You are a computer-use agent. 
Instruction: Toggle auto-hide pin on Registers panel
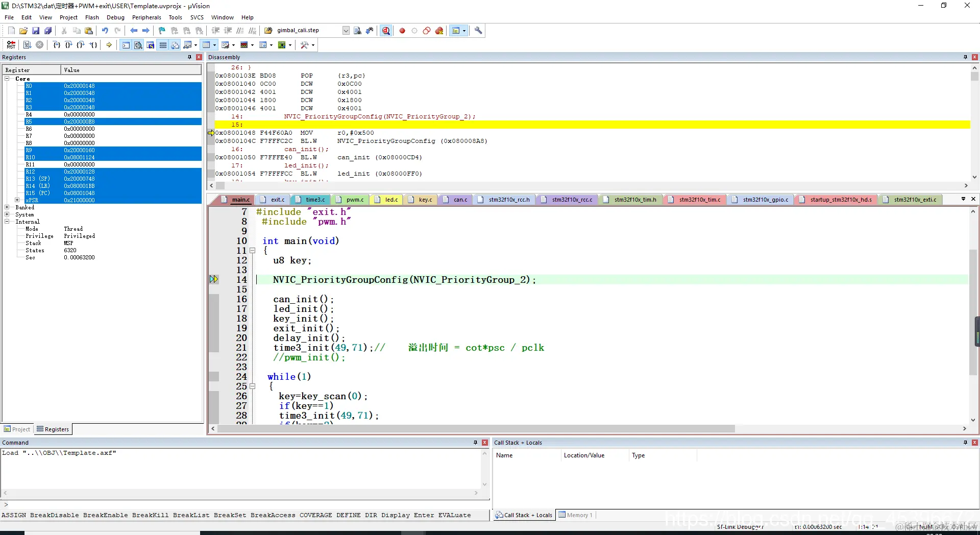pyautogui.click(x=190, y=57)
